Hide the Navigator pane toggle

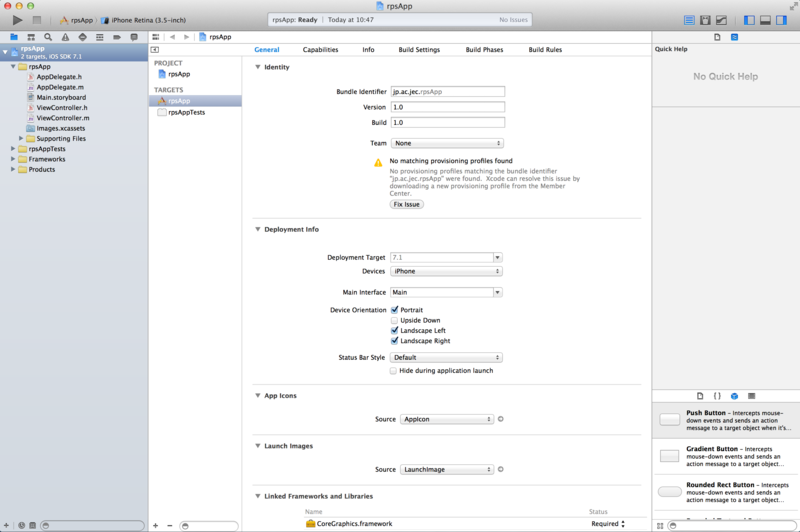[x=749, y=20]
